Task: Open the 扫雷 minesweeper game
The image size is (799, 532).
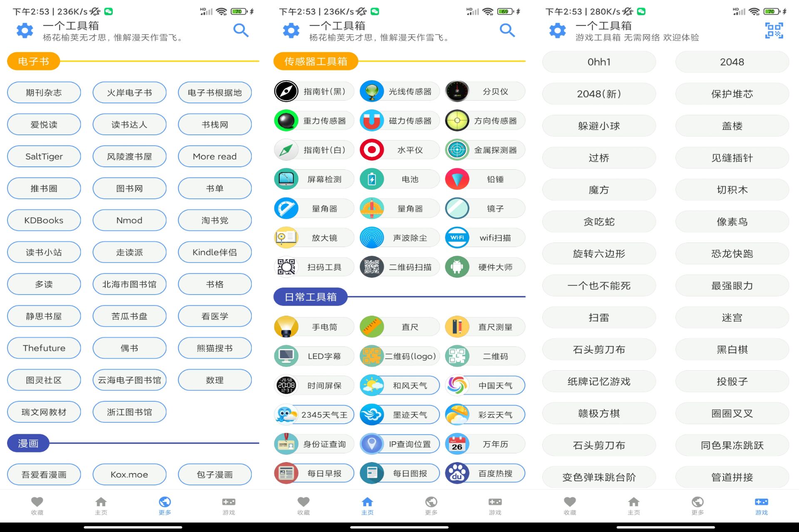Action: [598, 317]
